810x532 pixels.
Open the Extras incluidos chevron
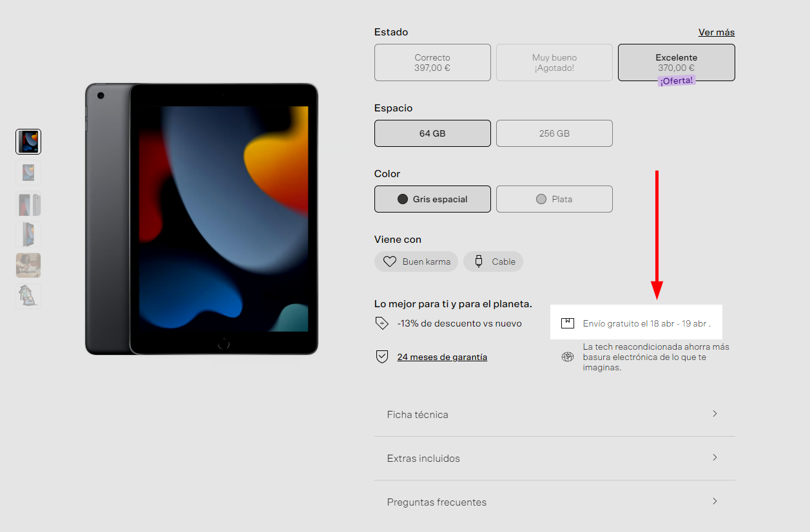pyautogui.click(x=714, y=458)
